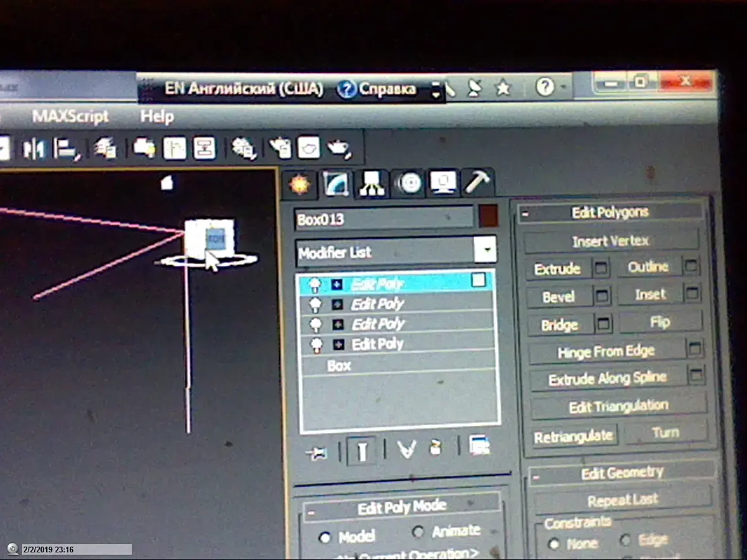This screenshot has width=747, height=560.
Task: Open the Modifier List dropdown
Action: click(x=486, y=249)
